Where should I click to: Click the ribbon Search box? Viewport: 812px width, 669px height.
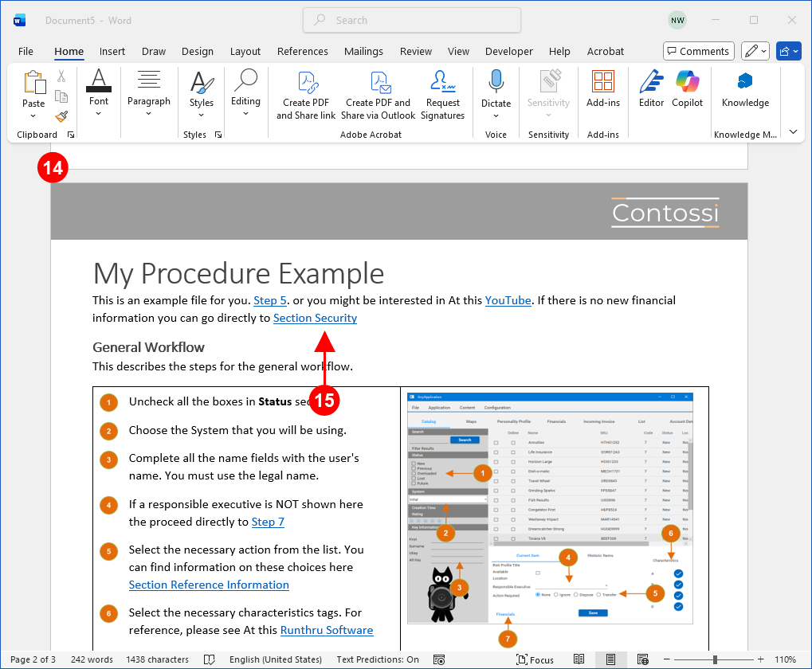(x=412, y=20)
